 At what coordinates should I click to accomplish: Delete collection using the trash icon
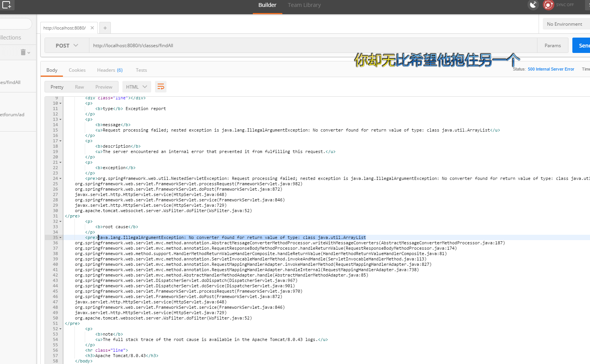pyautogui.click(x=23, y=52)
